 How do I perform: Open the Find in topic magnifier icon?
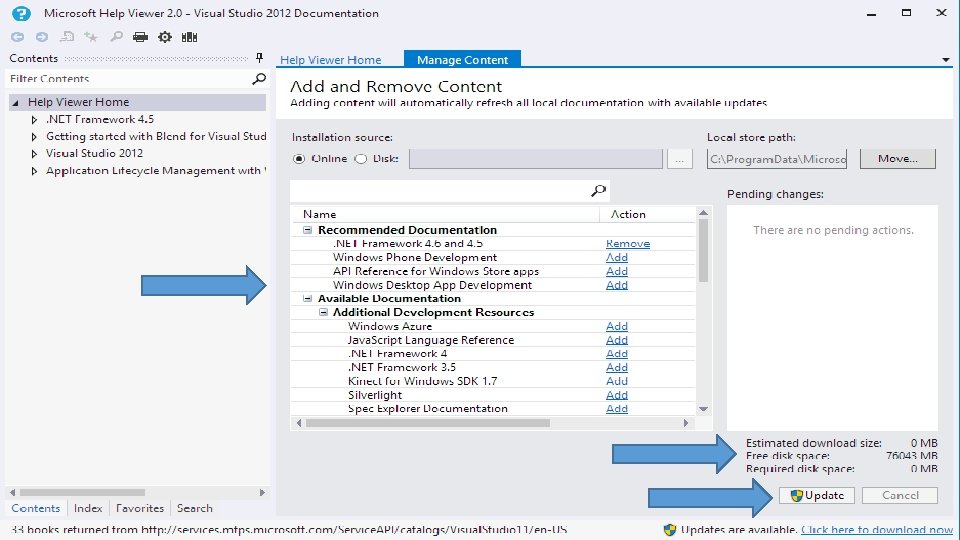tap(116, 37)
